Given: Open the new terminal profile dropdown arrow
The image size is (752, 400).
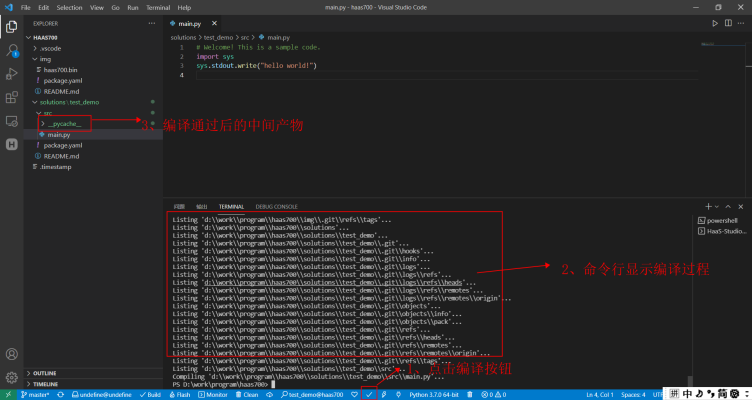Looking at the screenshot, I should [717, 206].
